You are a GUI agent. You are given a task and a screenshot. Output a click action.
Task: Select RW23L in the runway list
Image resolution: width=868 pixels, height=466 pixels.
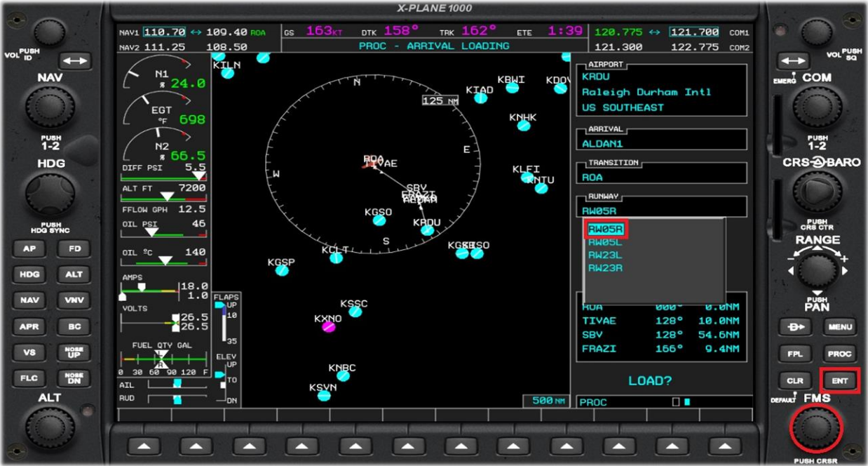(606, 255)
